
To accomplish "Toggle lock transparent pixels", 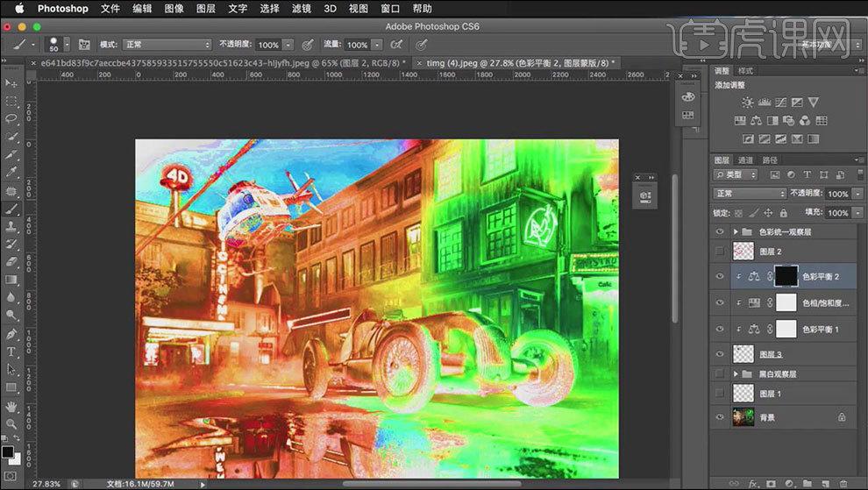I will click(738, 213).
